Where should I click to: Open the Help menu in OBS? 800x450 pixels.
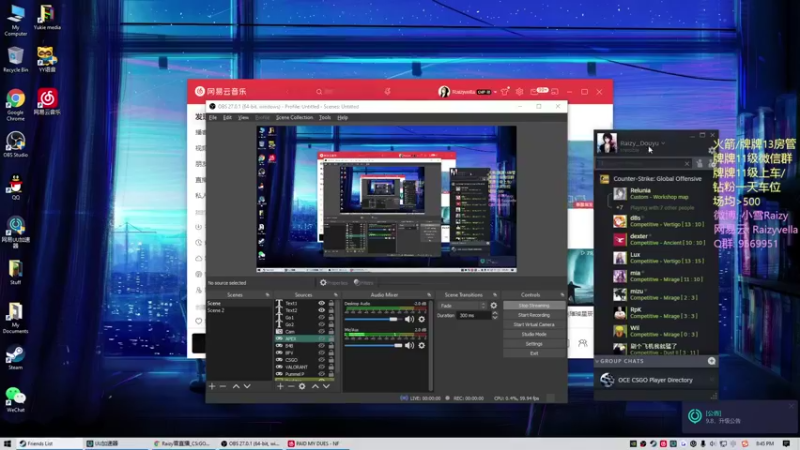[343, 118]
